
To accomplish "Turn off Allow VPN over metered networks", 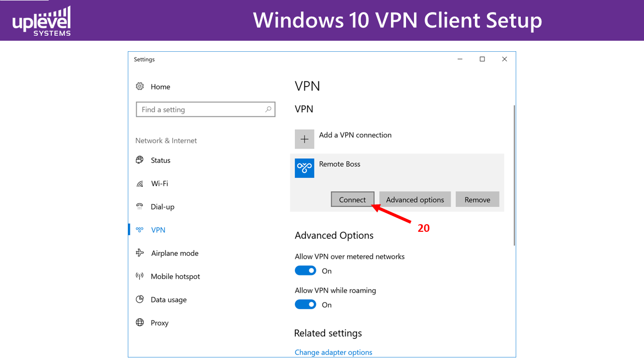I will point(305,270).
